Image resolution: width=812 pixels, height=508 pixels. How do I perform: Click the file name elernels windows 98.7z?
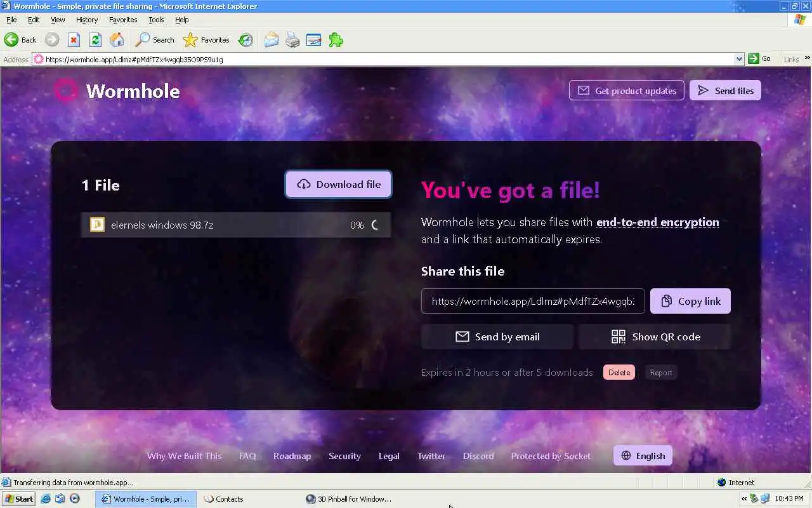(x=162, y=225)
